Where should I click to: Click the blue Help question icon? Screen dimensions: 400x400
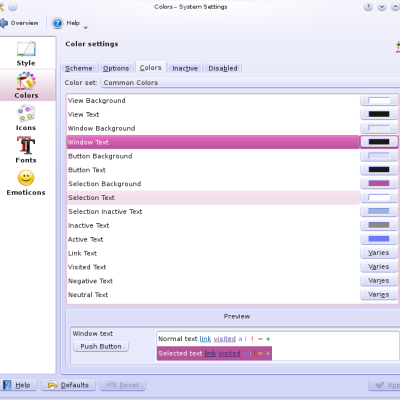[x=57, y=23]
